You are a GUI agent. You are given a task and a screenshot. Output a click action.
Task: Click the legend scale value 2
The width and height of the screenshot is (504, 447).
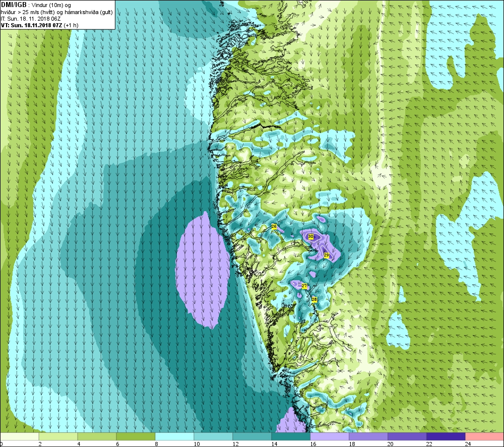[40, 444]
